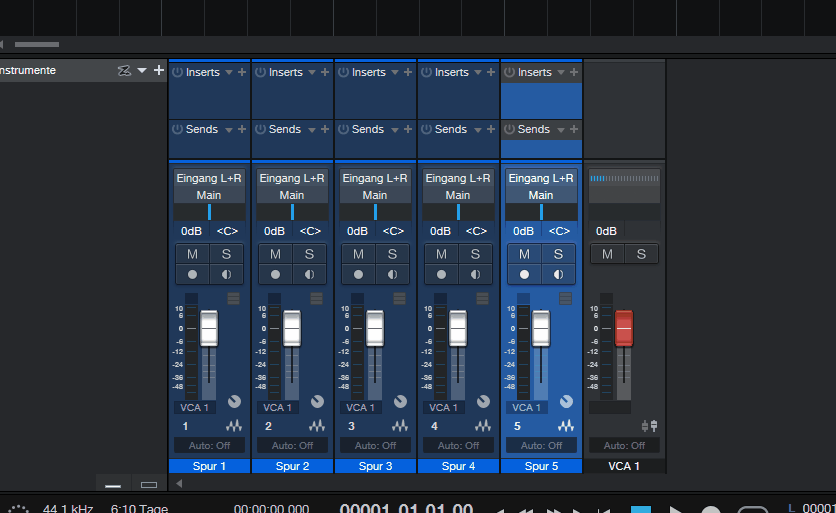Arm record on Spur 5

(x=525, y=275)
